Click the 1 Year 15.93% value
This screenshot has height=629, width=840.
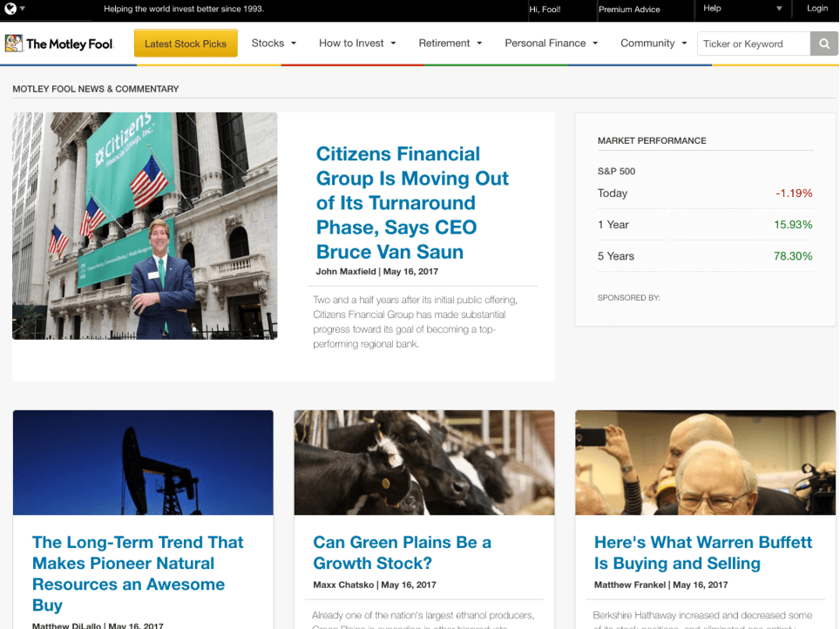click(793, 225)
